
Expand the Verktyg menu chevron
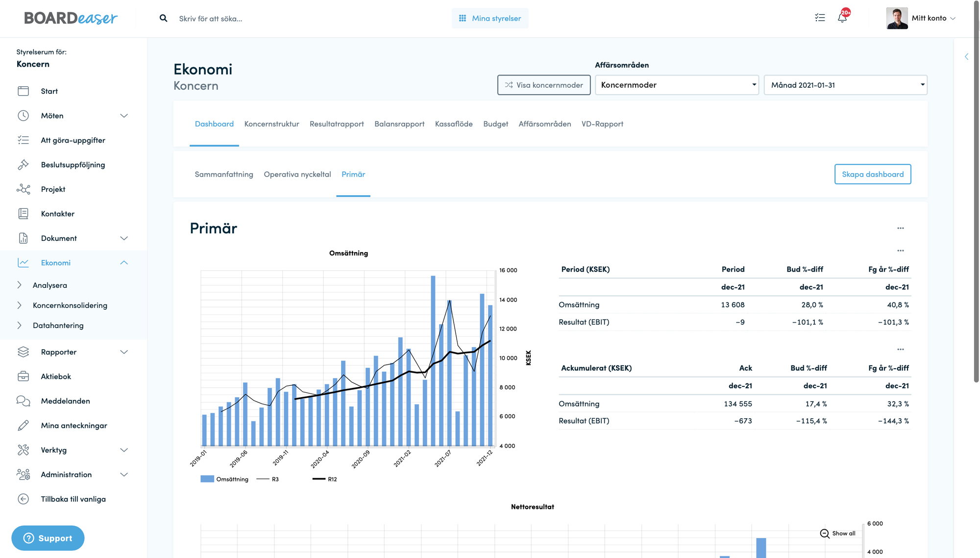[124, 450]
